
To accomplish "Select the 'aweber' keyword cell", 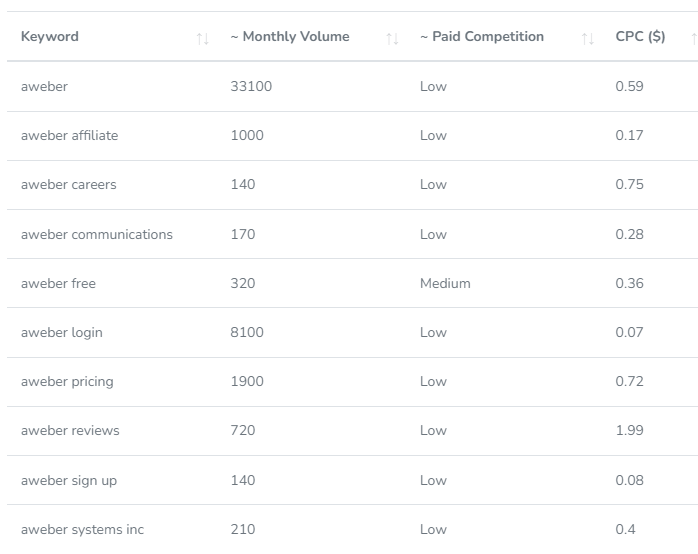I will 45,86.
